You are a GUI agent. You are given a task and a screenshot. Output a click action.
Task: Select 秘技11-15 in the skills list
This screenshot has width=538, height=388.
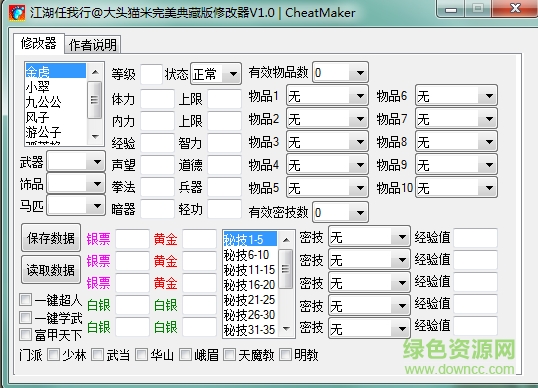250,269
